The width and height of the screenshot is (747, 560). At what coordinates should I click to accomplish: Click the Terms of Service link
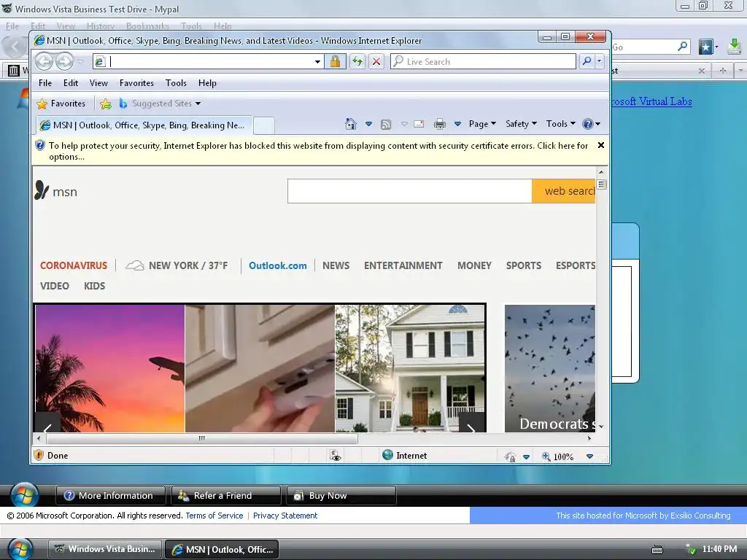(214, 516)
